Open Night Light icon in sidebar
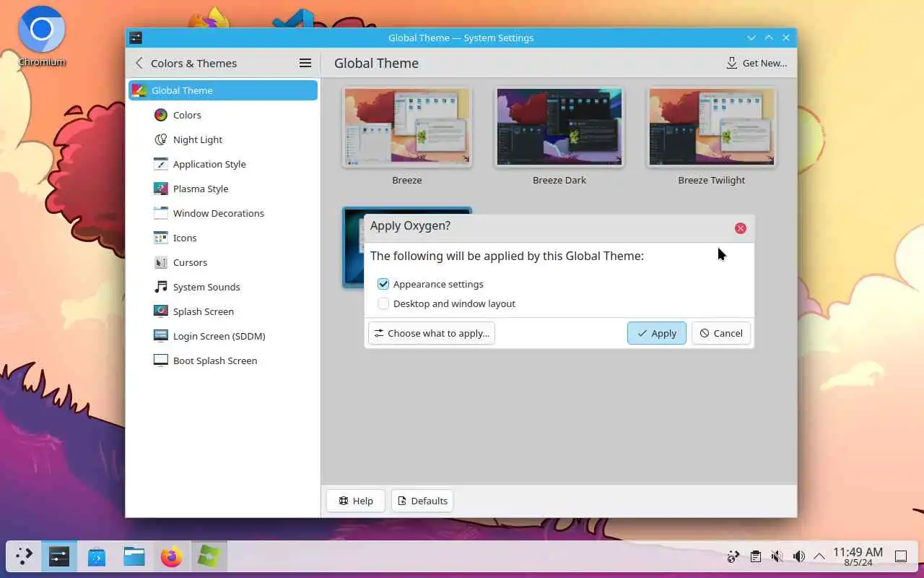The height and width of the screenshot is (578, 924). [160, 139]
